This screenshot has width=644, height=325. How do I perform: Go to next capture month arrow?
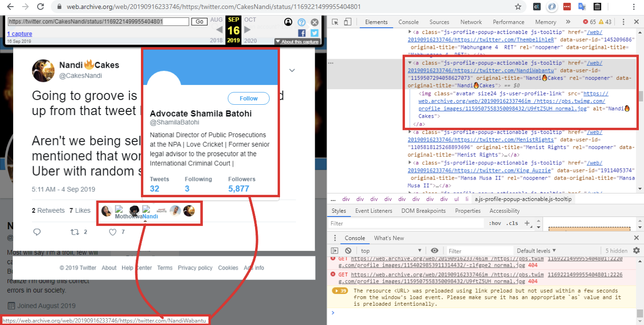point(248,31)
